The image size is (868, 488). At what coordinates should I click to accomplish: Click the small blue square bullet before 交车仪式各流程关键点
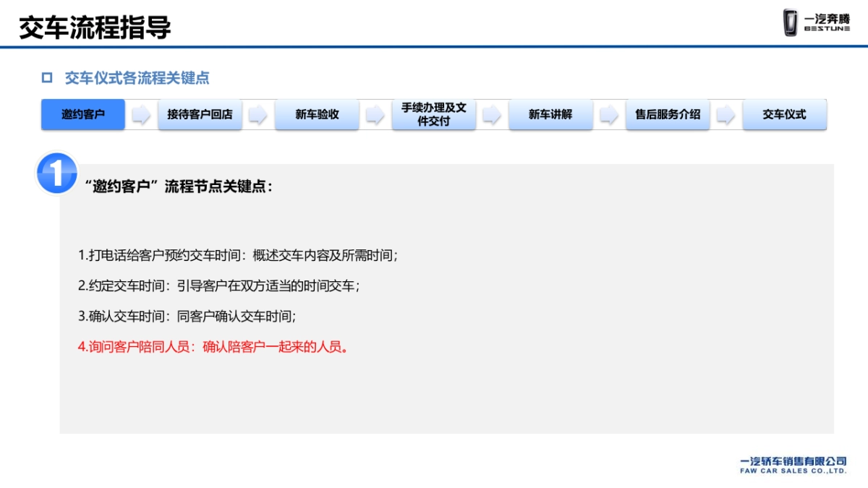[x=47, y=75]
